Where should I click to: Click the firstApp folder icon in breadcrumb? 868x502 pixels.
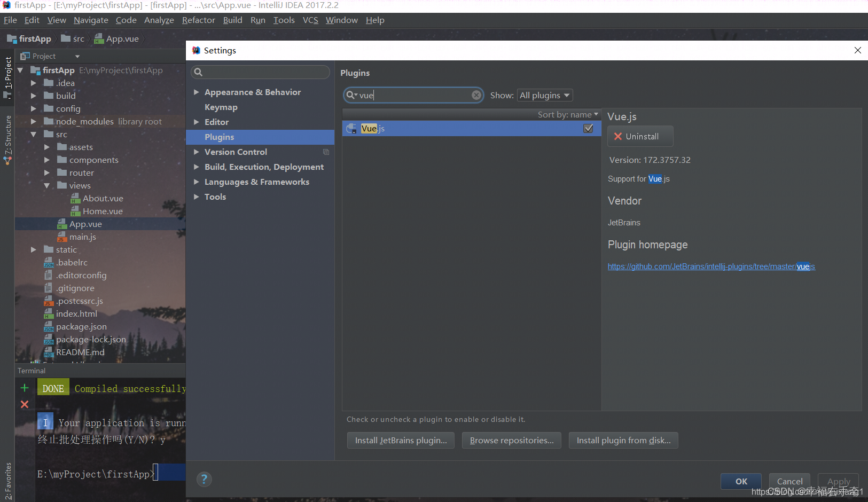pyautogui.click(x=12, y=38)
